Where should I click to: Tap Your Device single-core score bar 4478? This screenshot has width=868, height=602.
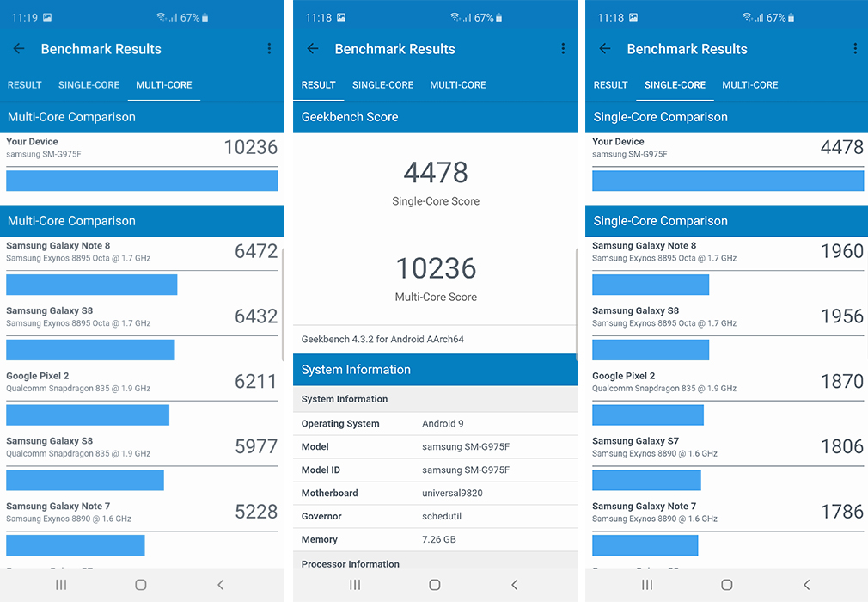coord(728,181)
